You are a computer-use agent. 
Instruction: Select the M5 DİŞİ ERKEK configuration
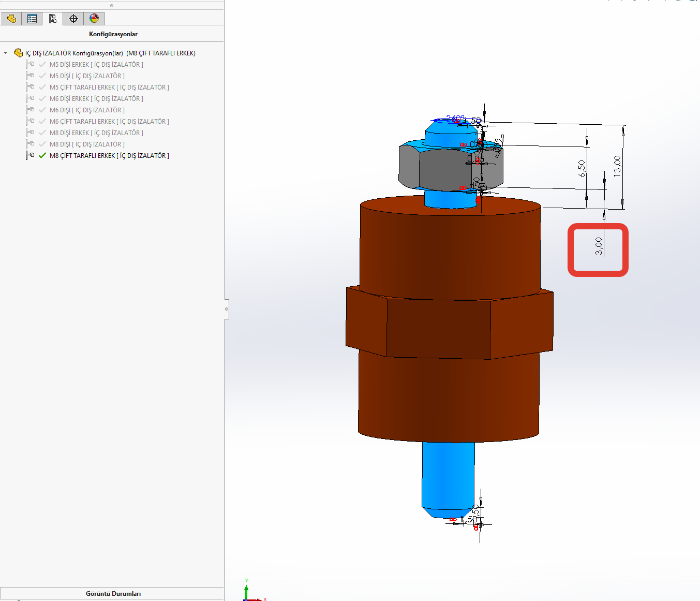(96, 64)
